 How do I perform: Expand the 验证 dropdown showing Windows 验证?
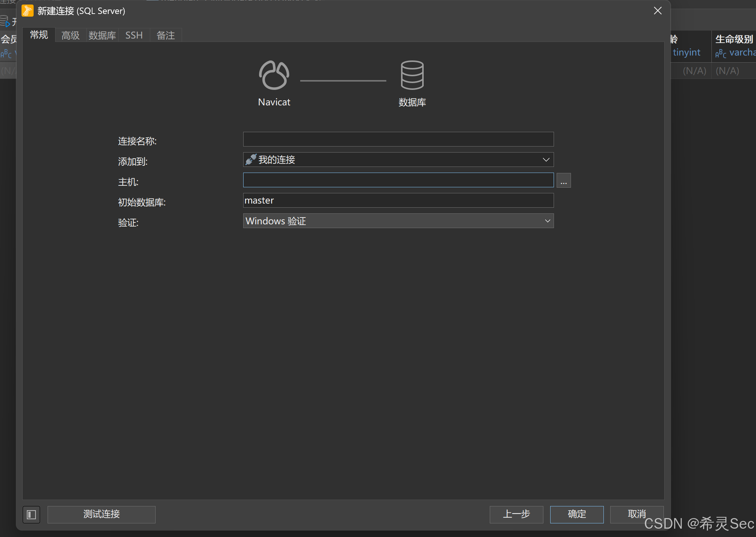tap(398, 221)
